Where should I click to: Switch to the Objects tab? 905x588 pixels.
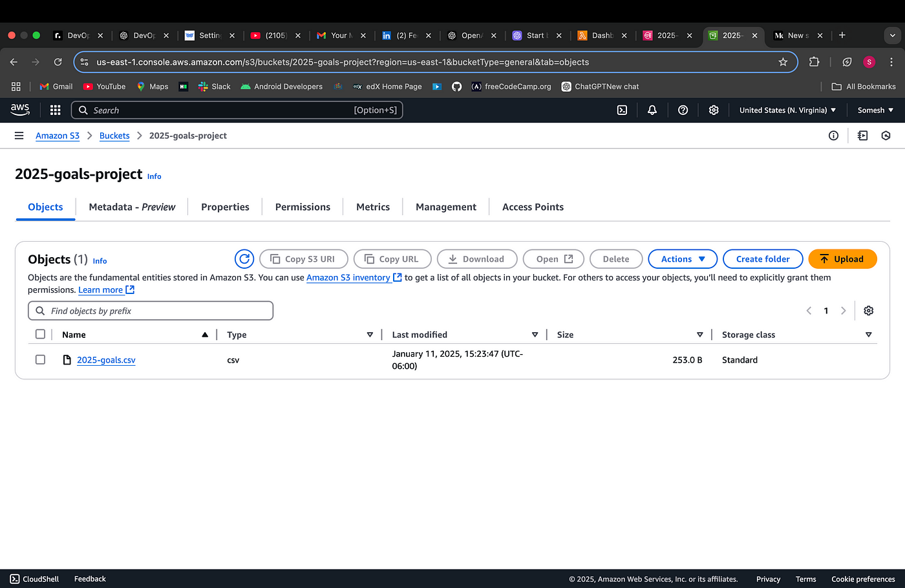tap(45, 207)
